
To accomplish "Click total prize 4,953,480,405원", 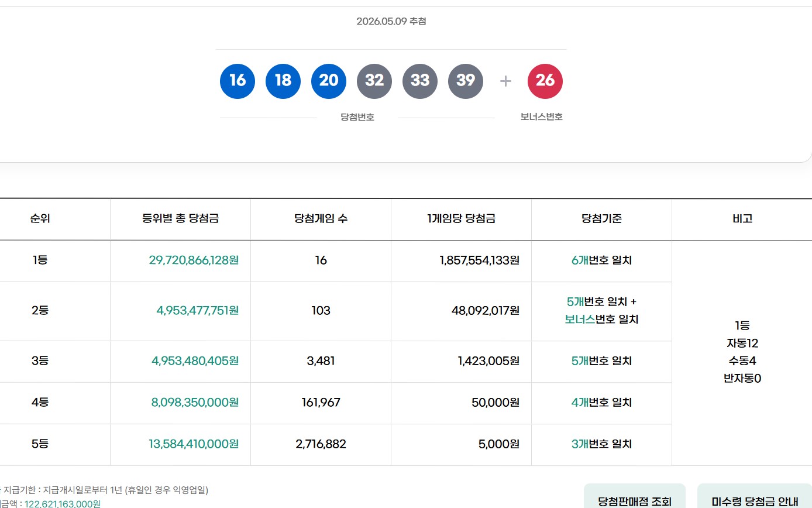I will (x=195, y=361).
